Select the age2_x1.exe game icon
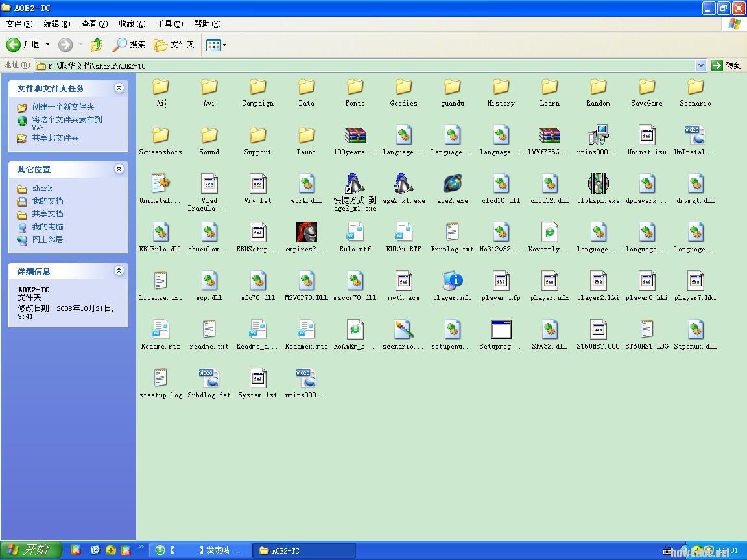Viewport: 747px width, 560px height. (x=403, y=184)
